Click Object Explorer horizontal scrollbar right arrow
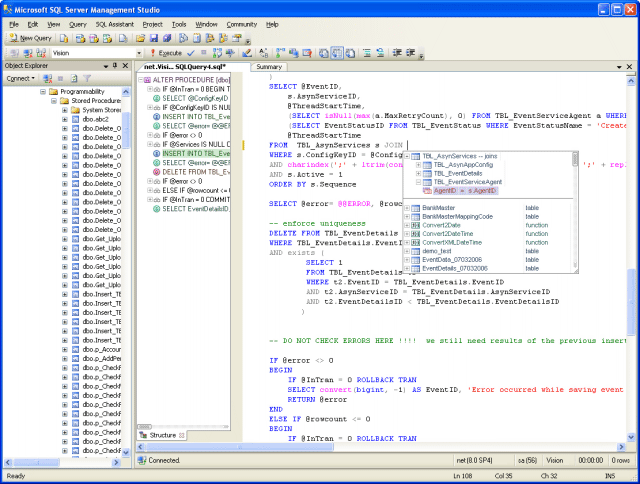This screenshot has width=640, height=484. (x=116, y=462)
